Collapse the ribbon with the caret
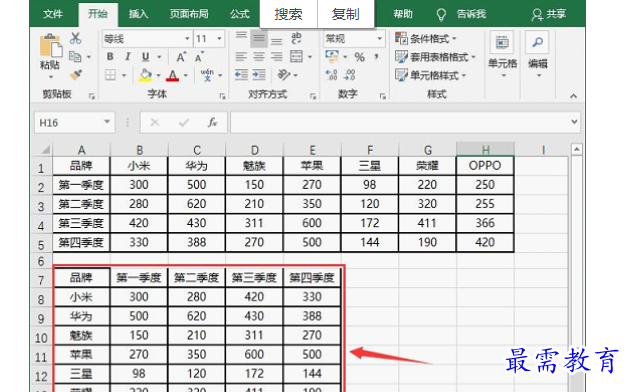Image resolution: width=627 pixels, height=392 pixels. (573, 96)
